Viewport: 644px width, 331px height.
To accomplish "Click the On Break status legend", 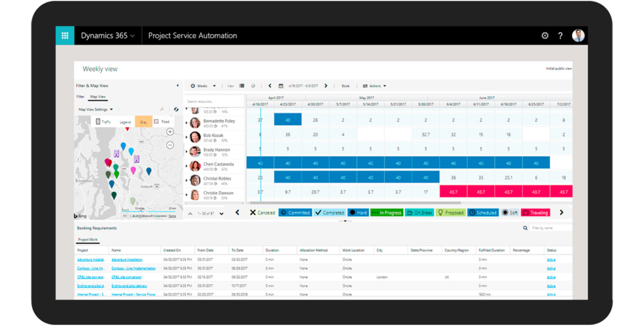I will point(419,213).
